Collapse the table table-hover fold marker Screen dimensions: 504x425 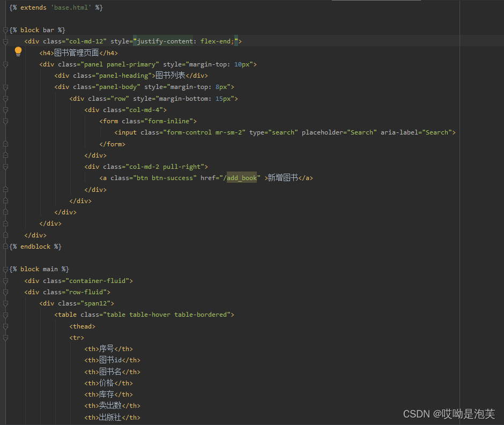(x=5, y=315)
